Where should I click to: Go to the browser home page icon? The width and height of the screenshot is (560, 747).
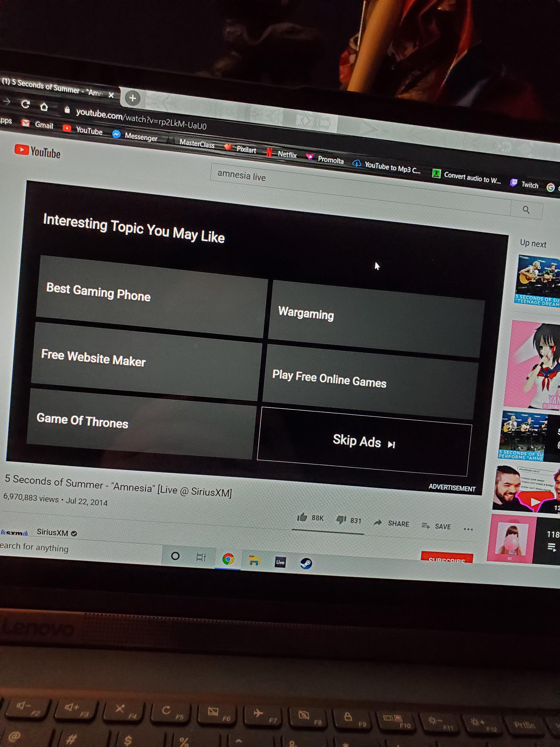tap(44, 107)
